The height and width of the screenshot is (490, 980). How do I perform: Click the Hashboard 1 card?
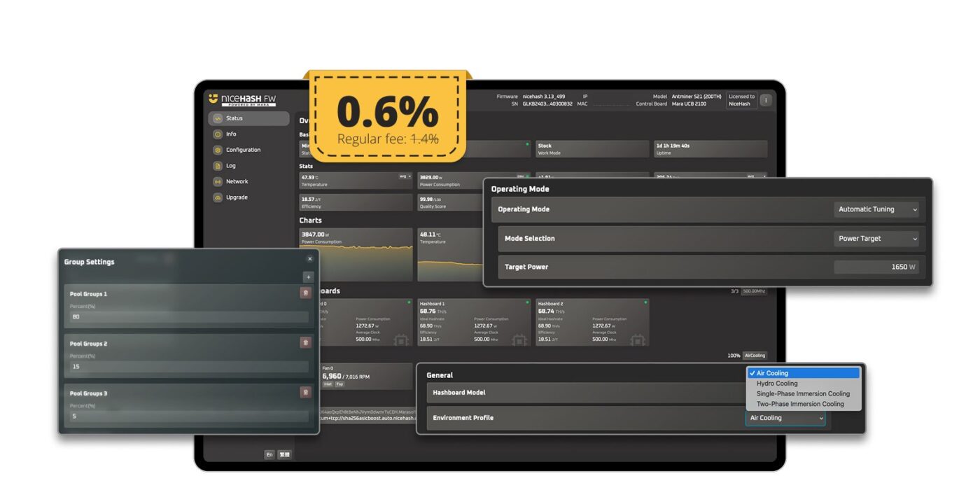pos(474,322)
